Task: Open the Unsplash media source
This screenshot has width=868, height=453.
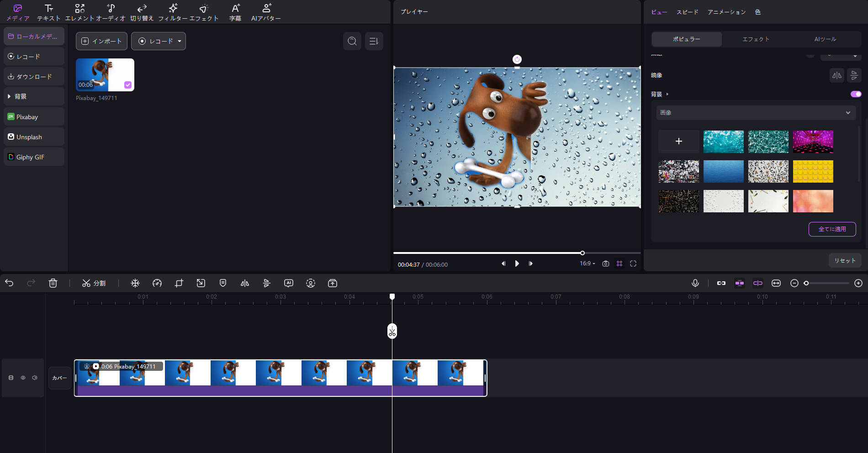Action: coord(34,137)
